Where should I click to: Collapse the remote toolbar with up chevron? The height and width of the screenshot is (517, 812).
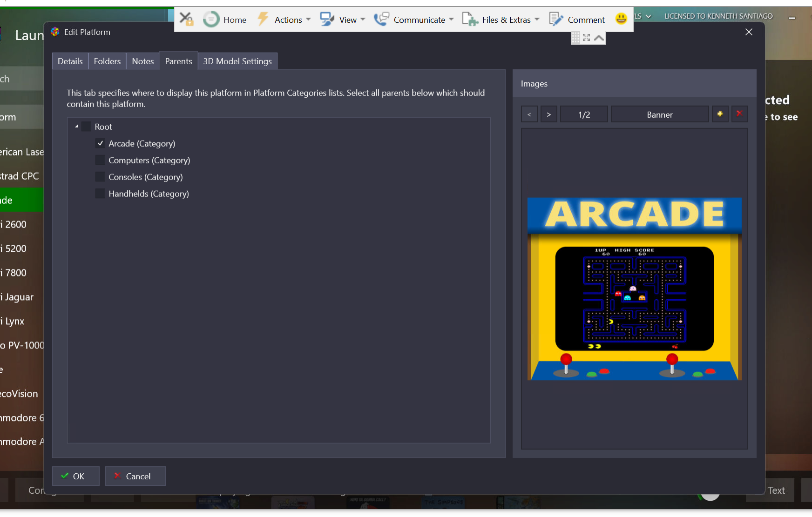point(599,38)
